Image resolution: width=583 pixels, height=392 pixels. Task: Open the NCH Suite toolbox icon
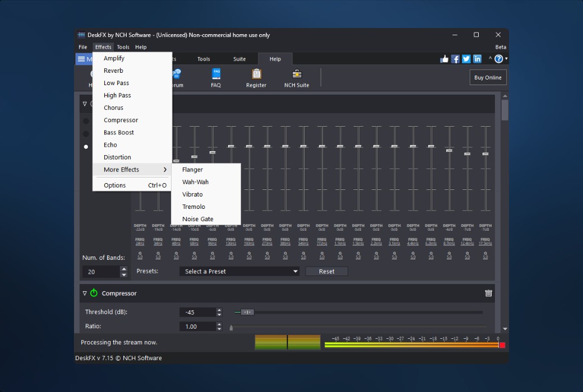pyautogui.click(x=297, y=74)
